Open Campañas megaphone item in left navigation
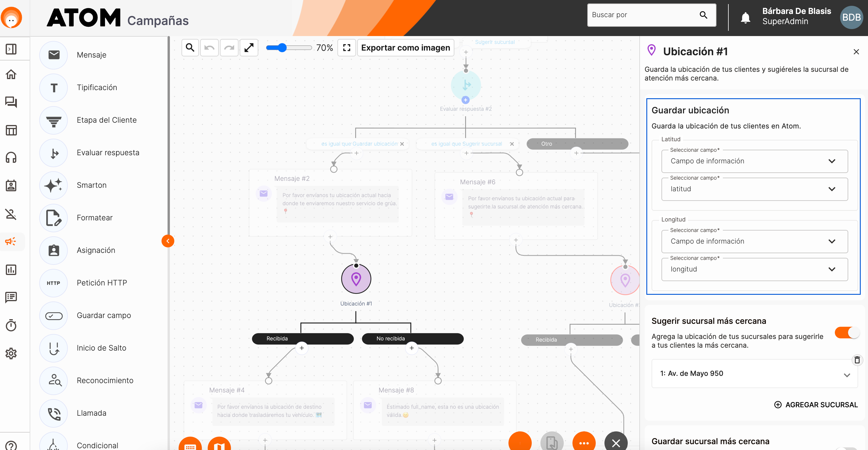Screen dimensions: 868x450 (11, 242)
